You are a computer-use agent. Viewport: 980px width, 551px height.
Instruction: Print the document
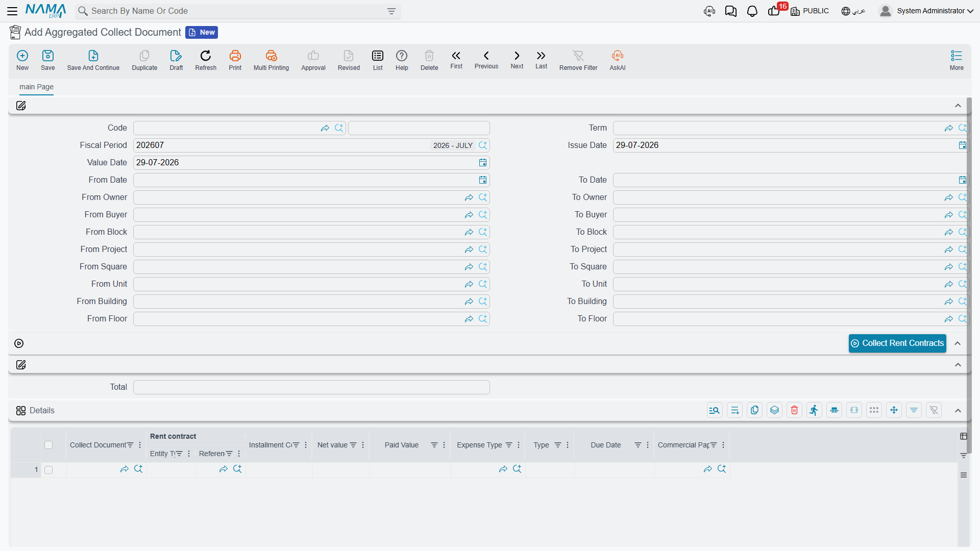point(235,60)
